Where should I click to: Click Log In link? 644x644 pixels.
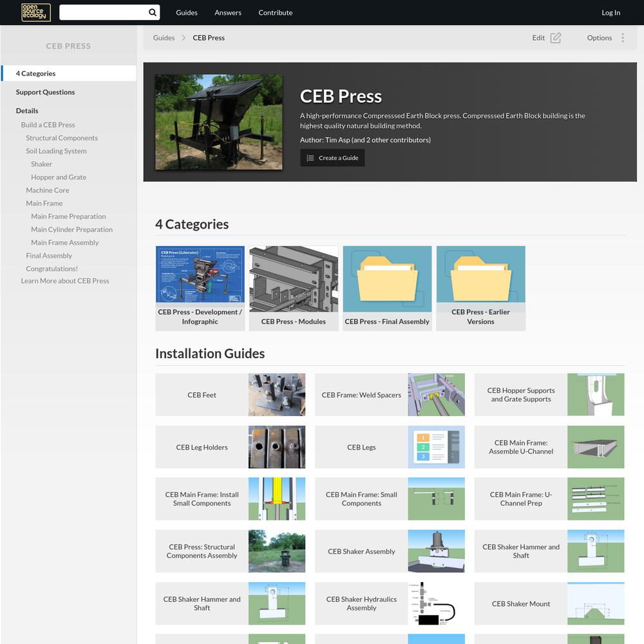coord(611,13)
